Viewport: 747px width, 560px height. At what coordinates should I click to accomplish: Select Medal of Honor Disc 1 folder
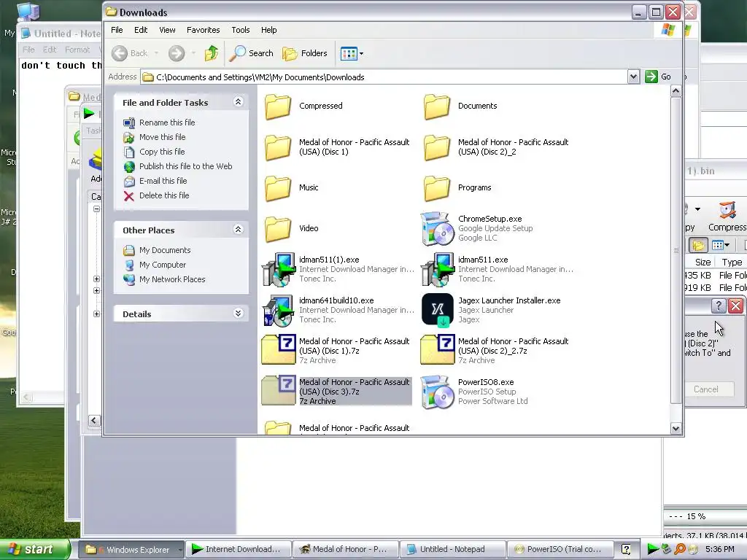[x=278, y=147]
